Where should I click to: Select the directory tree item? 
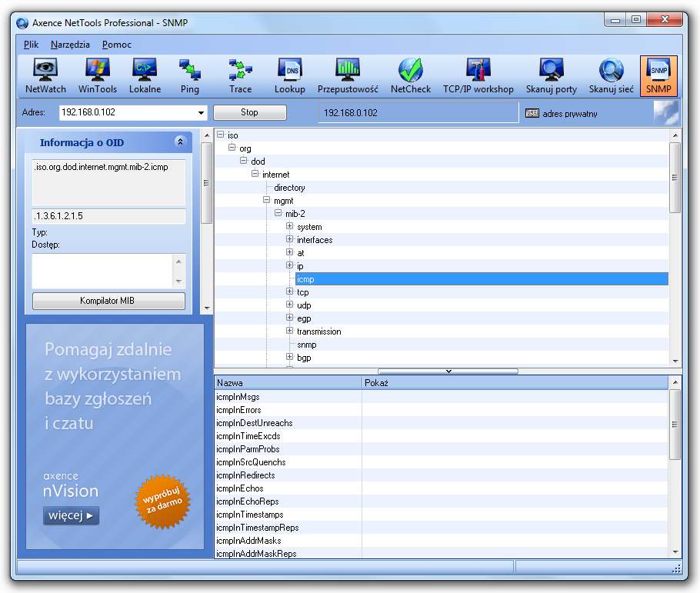(289, 188)
